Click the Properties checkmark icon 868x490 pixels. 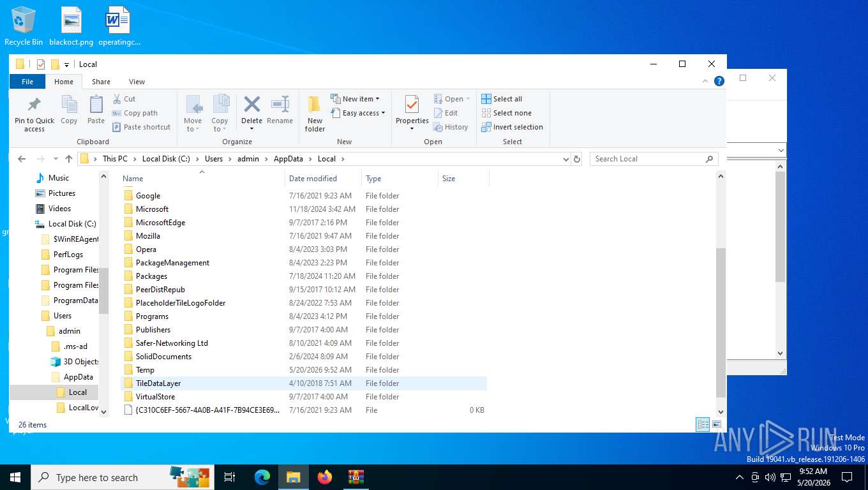click(412, 104)
